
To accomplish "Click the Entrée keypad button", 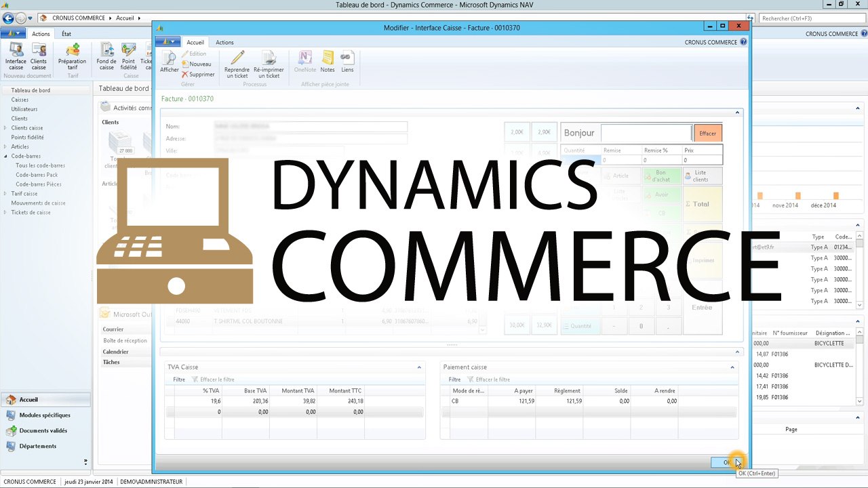I will (x=702, y=308).
